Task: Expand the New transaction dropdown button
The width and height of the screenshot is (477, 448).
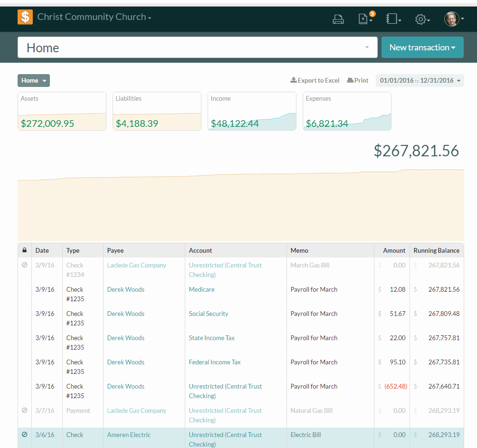Action: pyautogui.click(x=422, y=48)
